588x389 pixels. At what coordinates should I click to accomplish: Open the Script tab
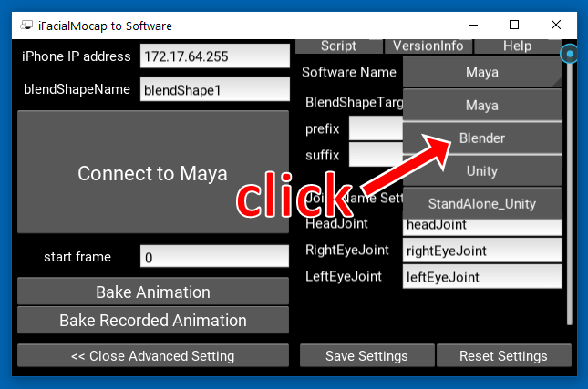click(338, 46)
